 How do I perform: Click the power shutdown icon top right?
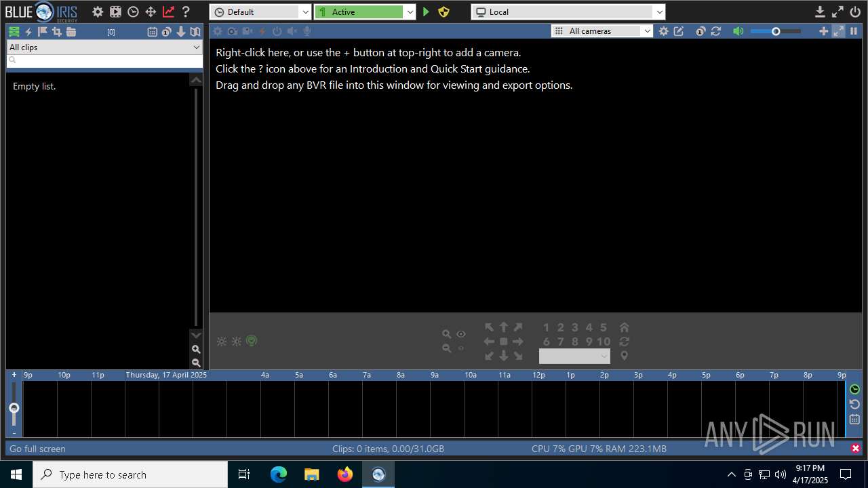tap(855, 12)
